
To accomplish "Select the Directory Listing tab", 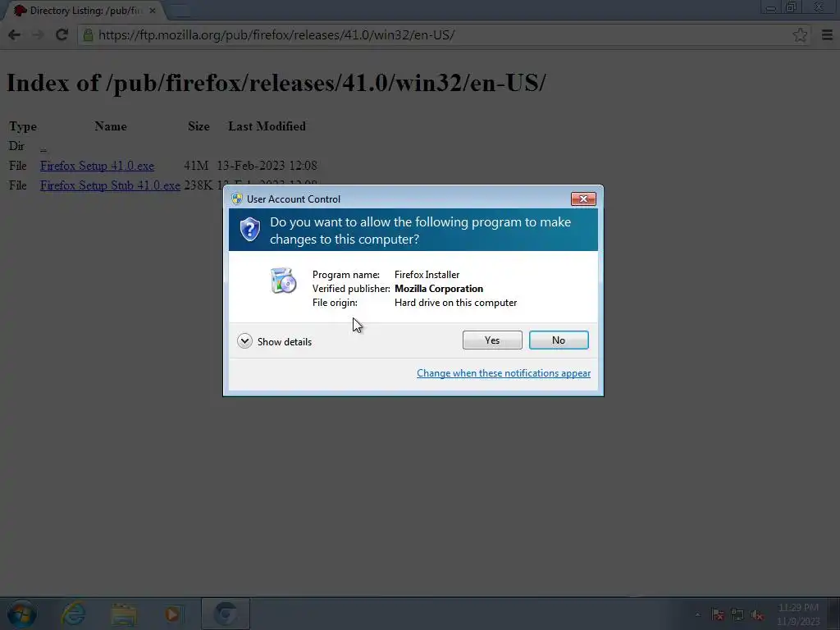I will pos(85,11).
